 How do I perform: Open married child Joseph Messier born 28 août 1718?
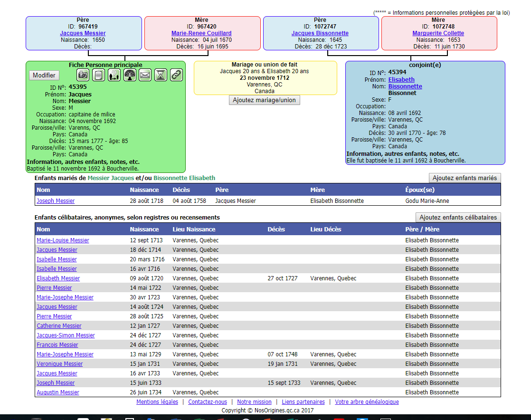coord(56,201)
